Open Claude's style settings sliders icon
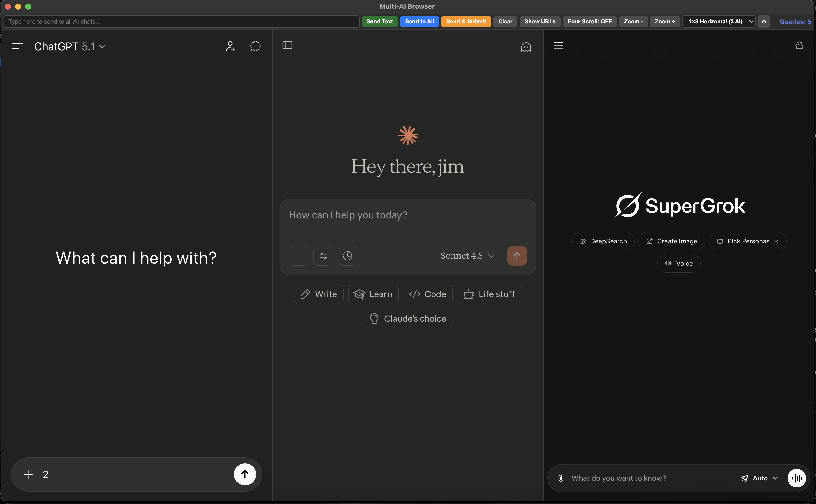 pos(323,256)
